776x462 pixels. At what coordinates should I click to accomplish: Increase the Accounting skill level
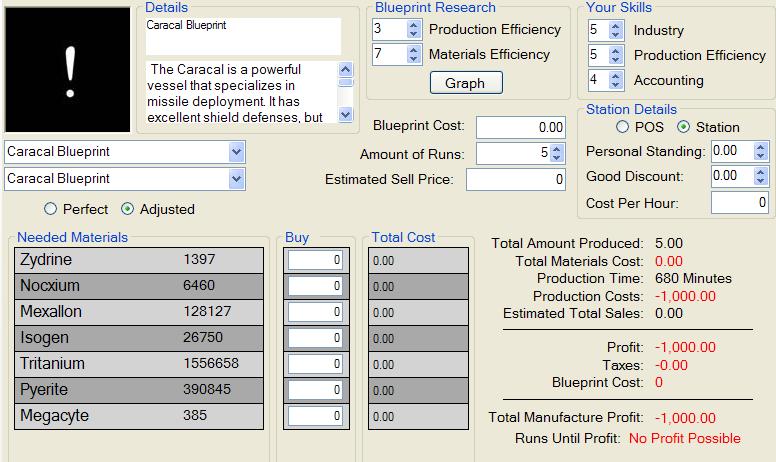tap(615, 75)
